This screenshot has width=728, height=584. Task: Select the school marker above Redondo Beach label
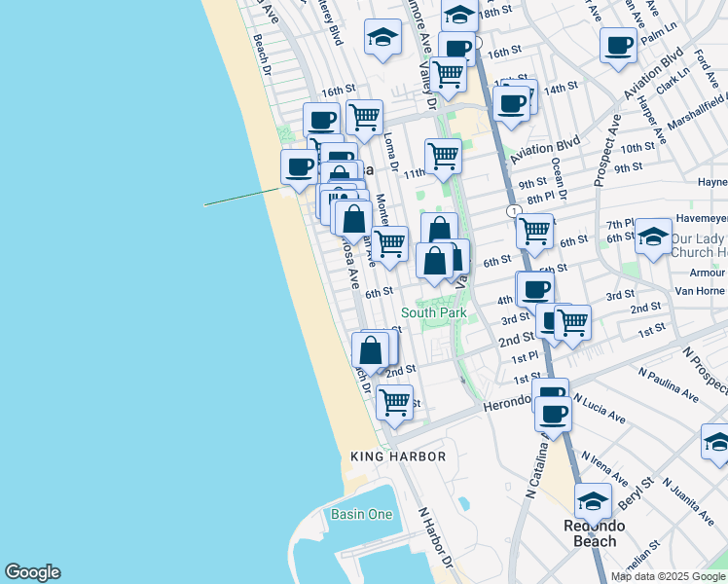(x=593, y=501)
